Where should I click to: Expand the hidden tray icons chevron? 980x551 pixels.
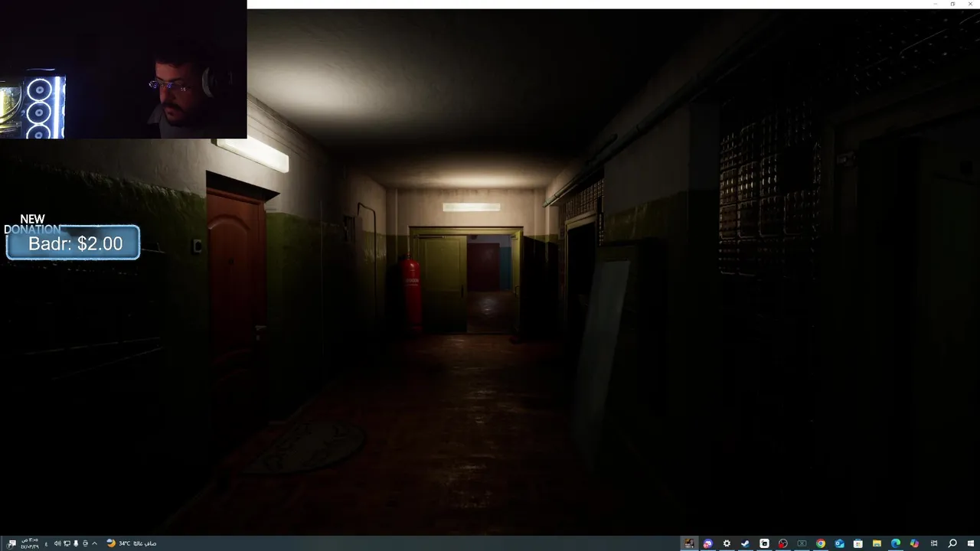coord(94,543)
